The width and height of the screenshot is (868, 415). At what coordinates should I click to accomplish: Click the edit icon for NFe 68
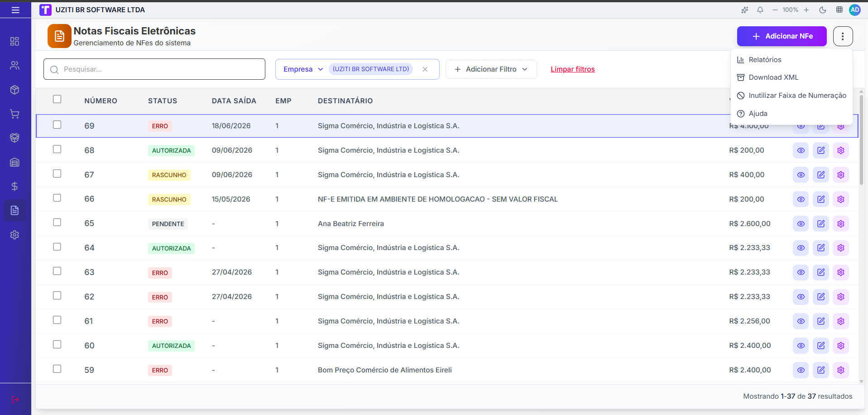point(821,150)
